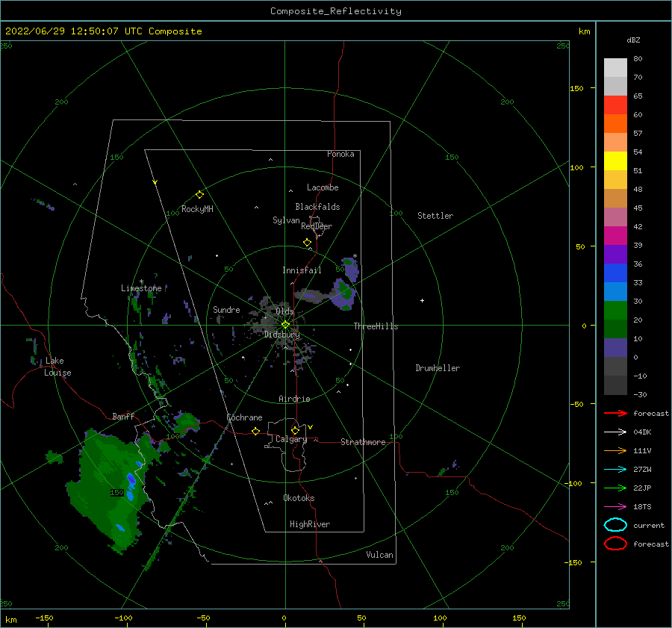Click the ThreeHills town label
The height and width of the screenshot is (628, 672).
[x=376, y=326]
